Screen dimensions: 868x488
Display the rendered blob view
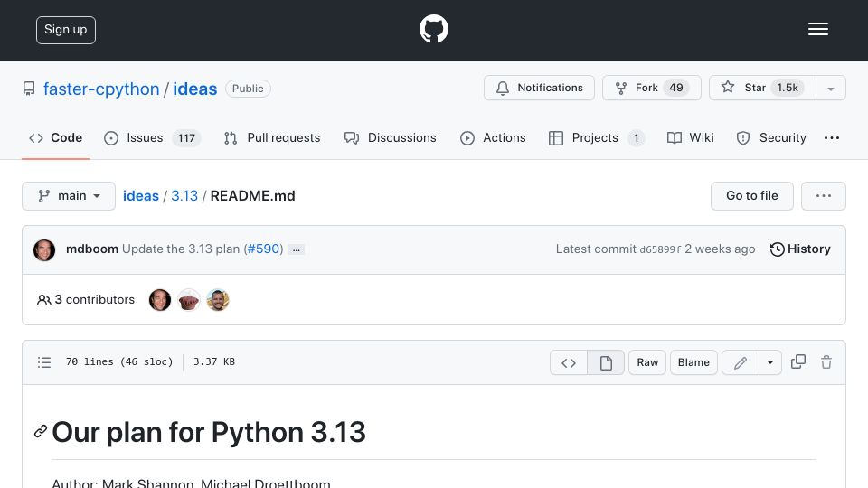pyautogui.click(x=606, y=362)
